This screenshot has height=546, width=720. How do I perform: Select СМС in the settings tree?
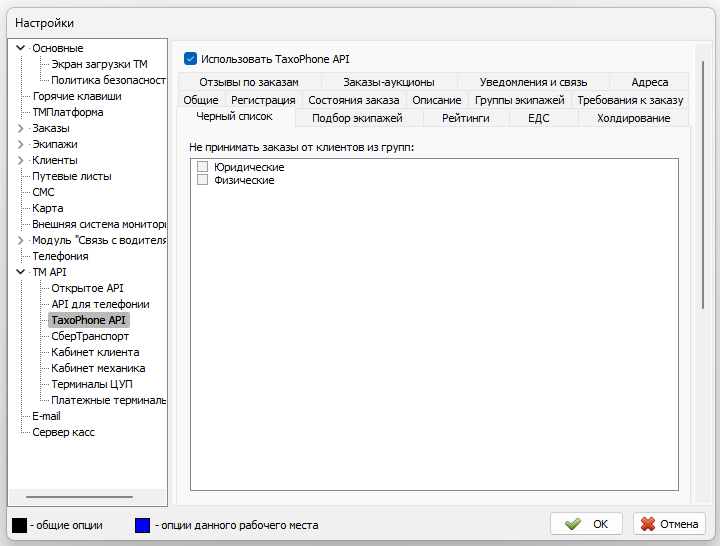pyautogui.click(x=43, y=192)
